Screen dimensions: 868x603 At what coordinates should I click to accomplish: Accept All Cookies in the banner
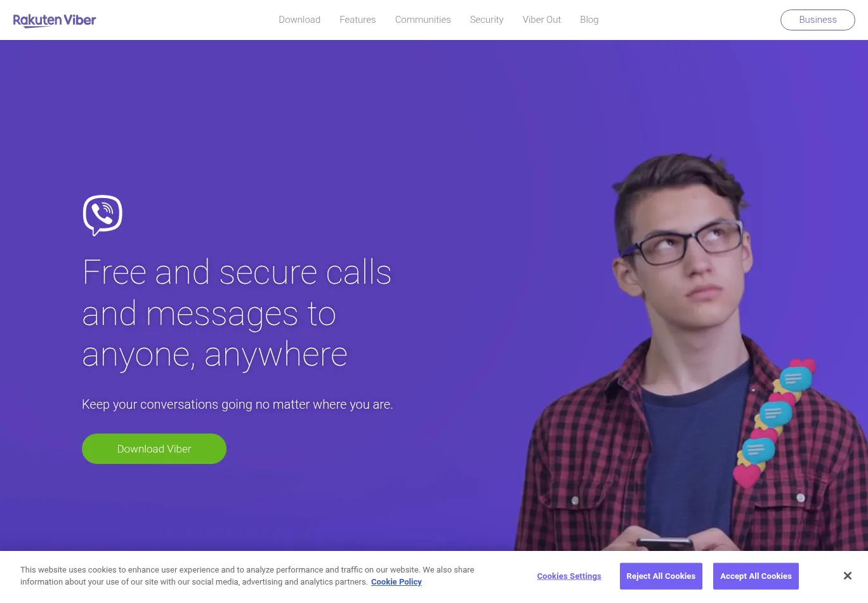[756, 576]
